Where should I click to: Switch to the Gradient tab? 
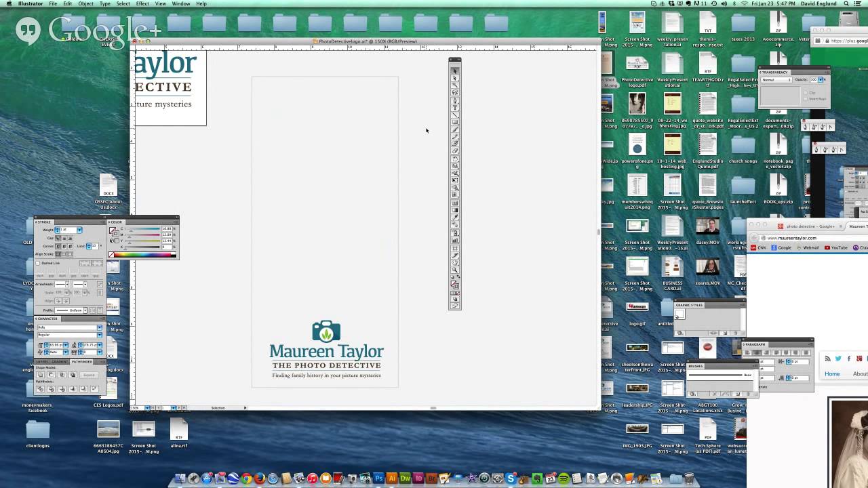pyautogui.click(x=61, y=361)
